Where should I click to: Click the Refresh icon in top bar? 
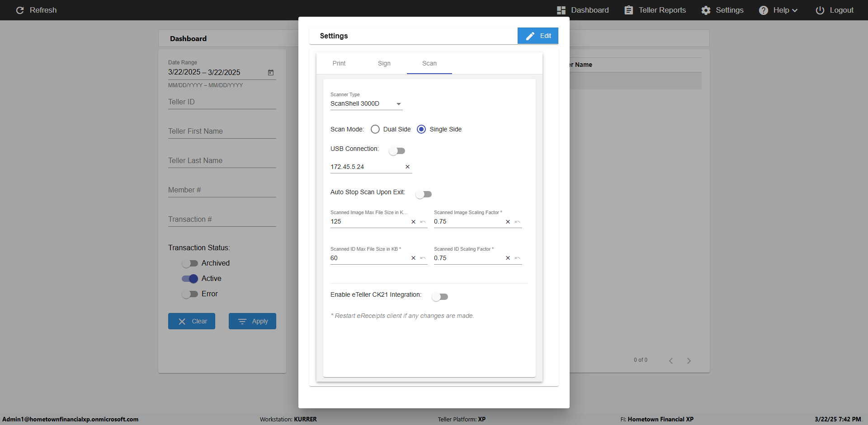20,10
